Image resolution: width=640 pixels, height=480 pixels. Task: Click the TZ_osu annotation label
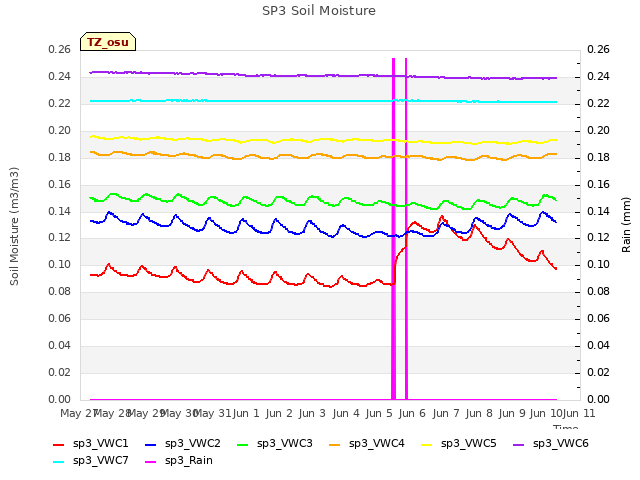coord(108,42)
